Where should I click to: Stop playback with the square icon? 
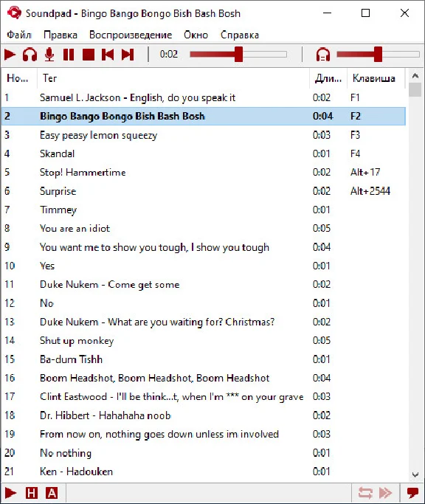[89, 55]
